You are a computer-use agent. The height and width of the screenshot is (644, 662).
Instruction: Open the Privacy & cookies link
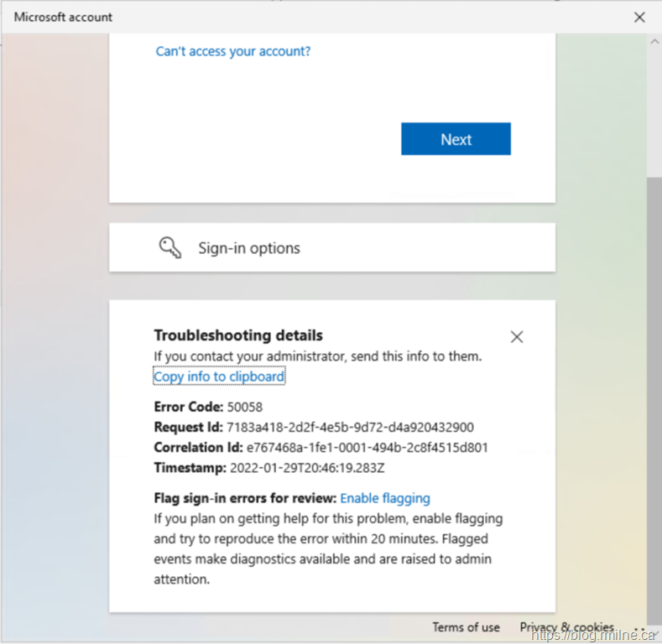point(566,627)
